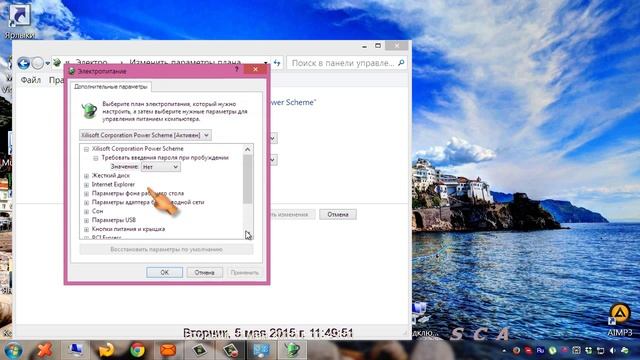Click the Применить button
The height and width of the screenshot is (360, 640).
[244, 272]
